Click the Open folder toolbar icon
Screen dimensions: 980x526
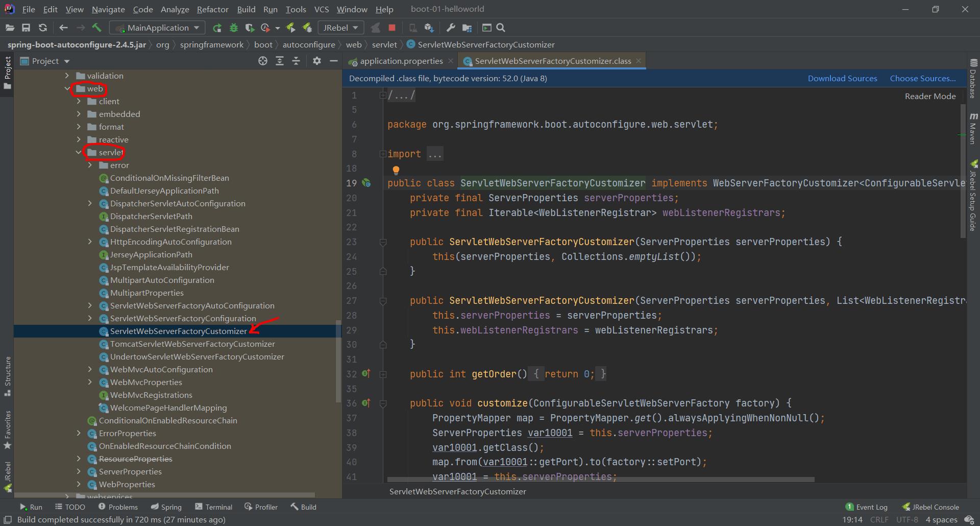click(10, 28)
